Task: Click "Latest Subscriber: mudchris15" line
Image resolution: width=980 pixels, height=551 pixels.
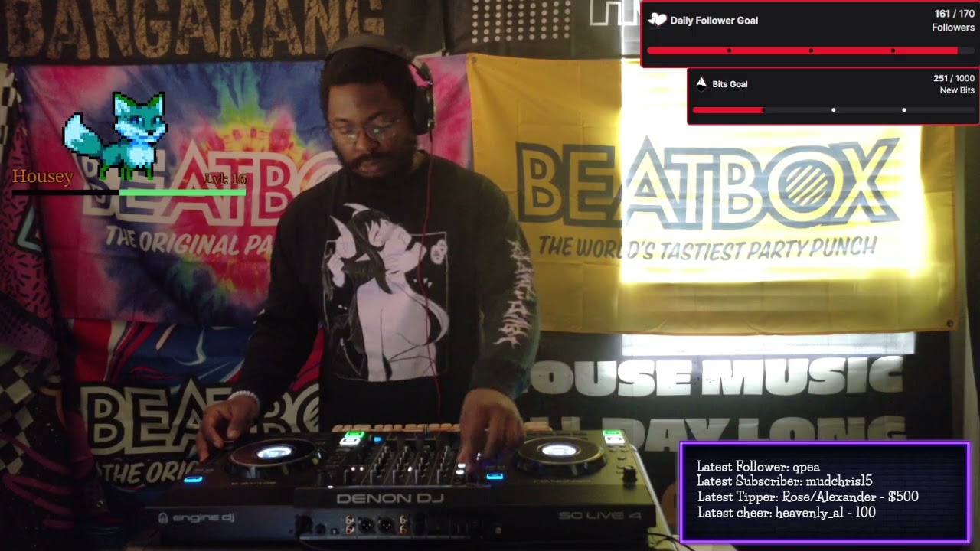Action: (785, 481)
